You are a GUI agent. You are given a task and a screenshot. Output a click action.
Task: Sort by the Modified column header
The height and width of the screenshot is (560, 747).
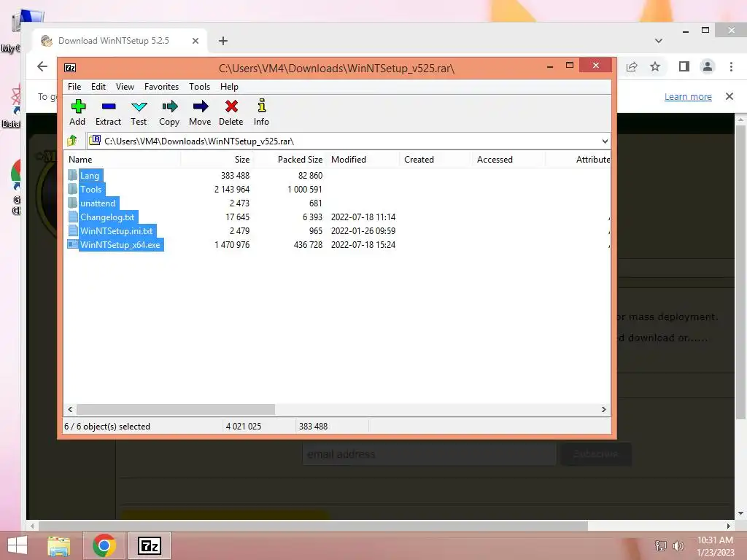(363, 160)
